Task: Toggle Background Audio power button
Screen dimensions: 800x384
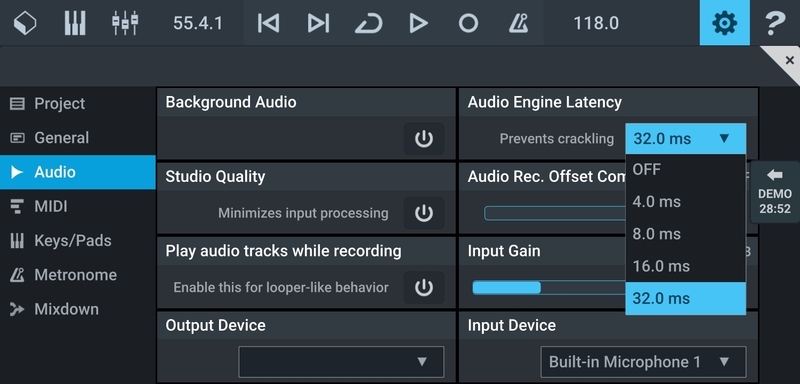Action: coord(424,138)
